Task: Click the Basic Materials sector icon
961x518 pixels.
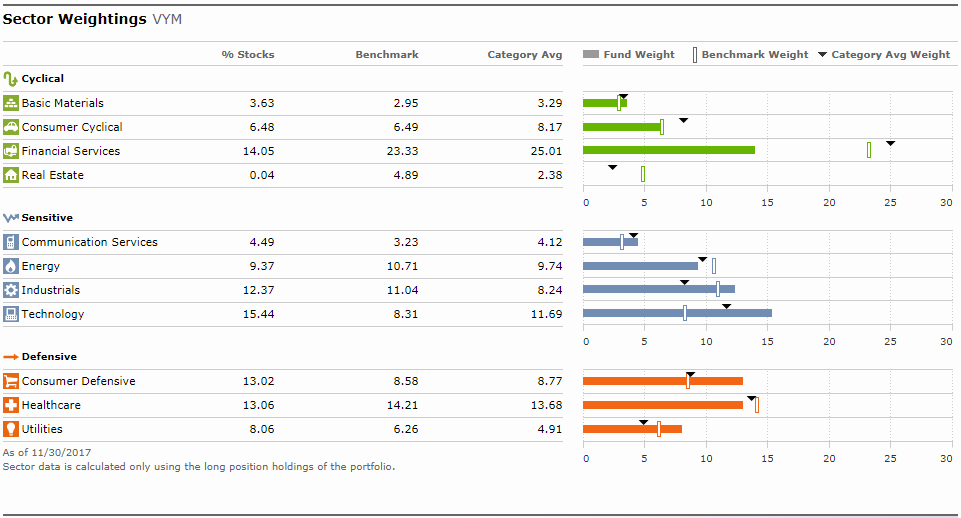Action: pyautogui.click(x=11, y=103)
